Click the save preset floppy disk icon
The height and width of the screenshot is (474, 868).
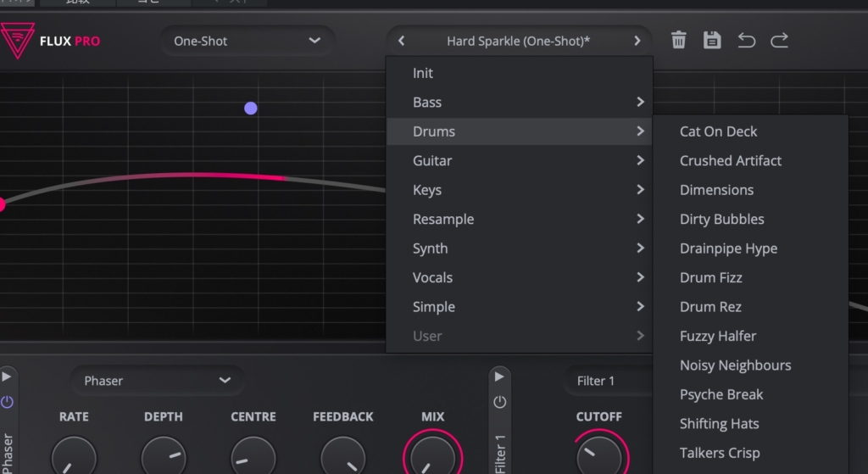click(712, 40)
